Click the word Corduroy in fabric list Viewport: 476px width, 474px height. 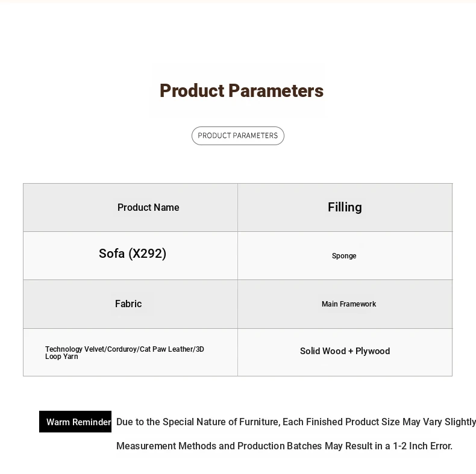tap(121, 349)
